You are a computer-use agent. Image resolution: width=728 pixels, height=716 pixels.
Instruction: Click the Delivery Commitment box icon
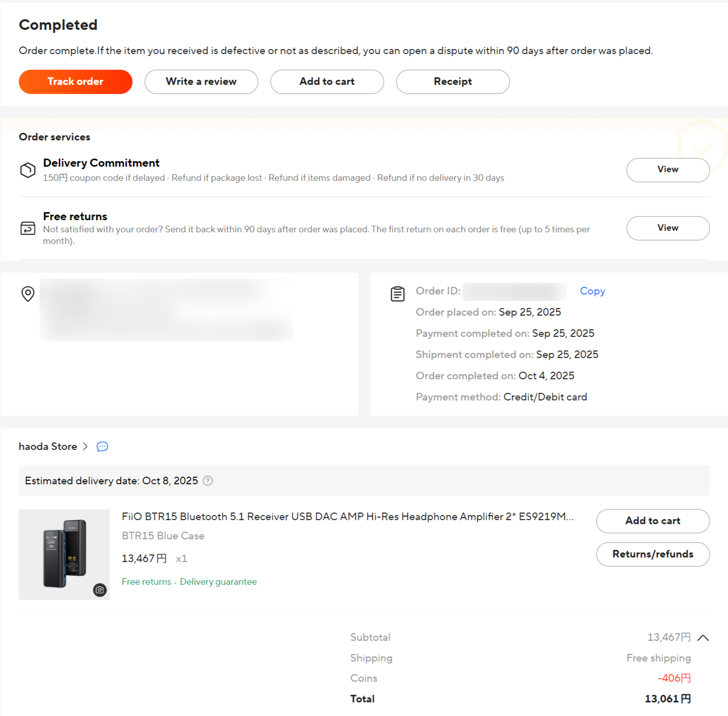click(28, 170)
